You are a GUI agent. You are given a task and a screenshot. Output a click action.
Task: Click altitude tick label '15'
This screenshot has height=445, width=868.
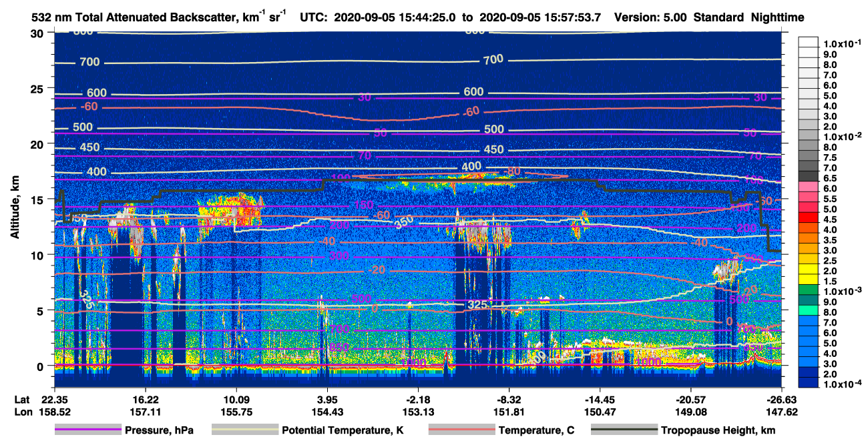click(x=38, y=199)
